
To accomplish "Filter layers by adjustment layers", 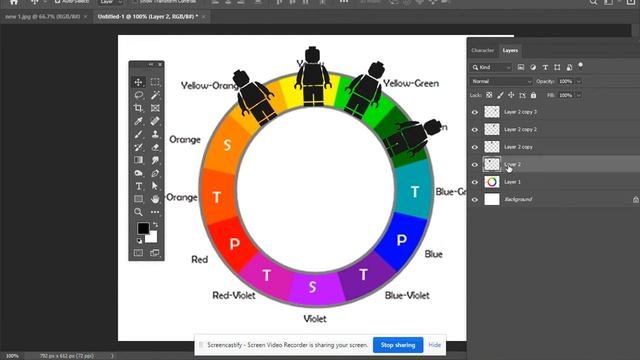I will pyautogui.click(x=533, y=67).
